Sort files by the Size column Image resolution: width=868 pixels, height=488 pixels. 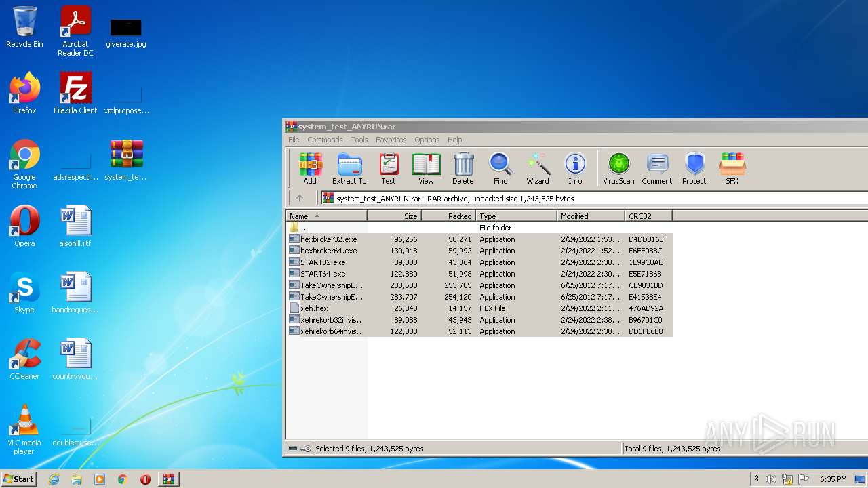[395, 216]
